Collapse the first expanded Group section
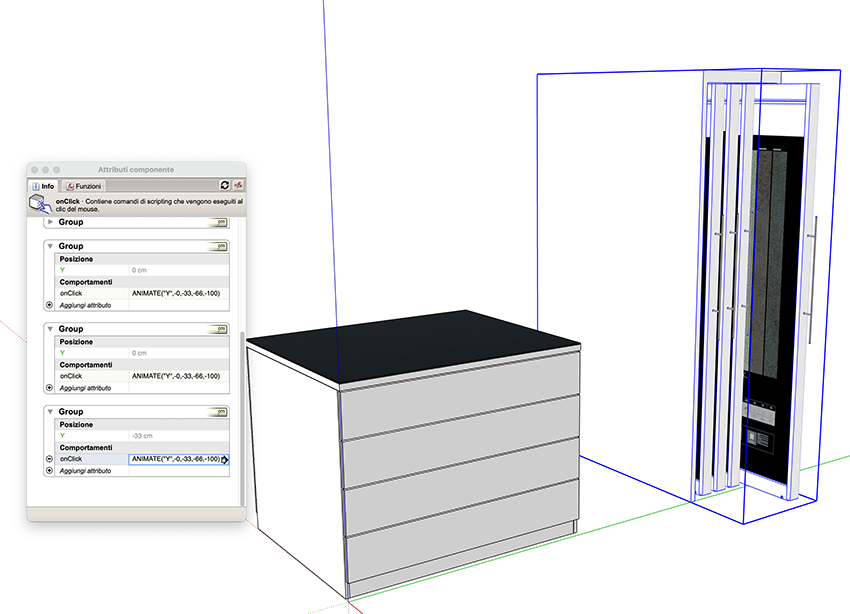The height and width of the screenshot is (614, 850). click(50, 246)
